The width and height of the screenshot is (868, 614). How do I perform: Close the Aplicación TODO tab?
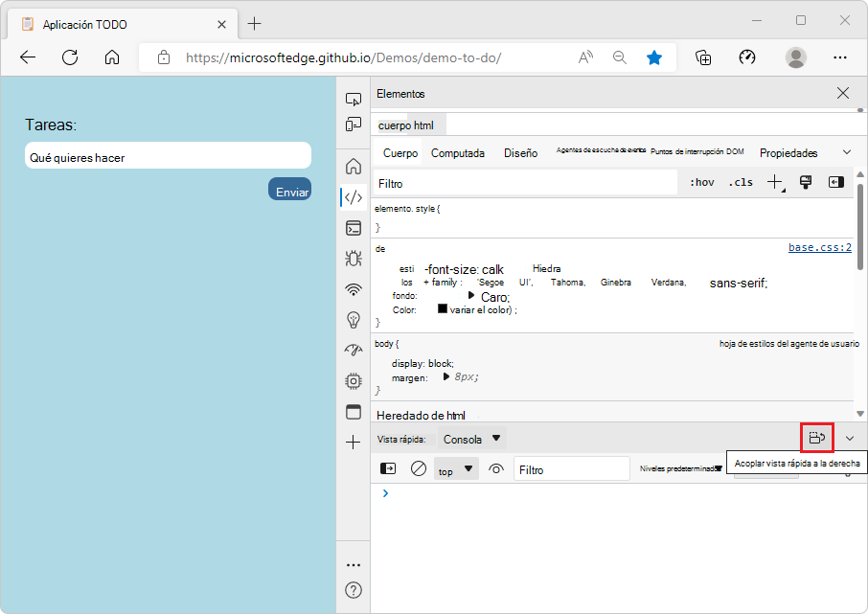click(221, 24)
